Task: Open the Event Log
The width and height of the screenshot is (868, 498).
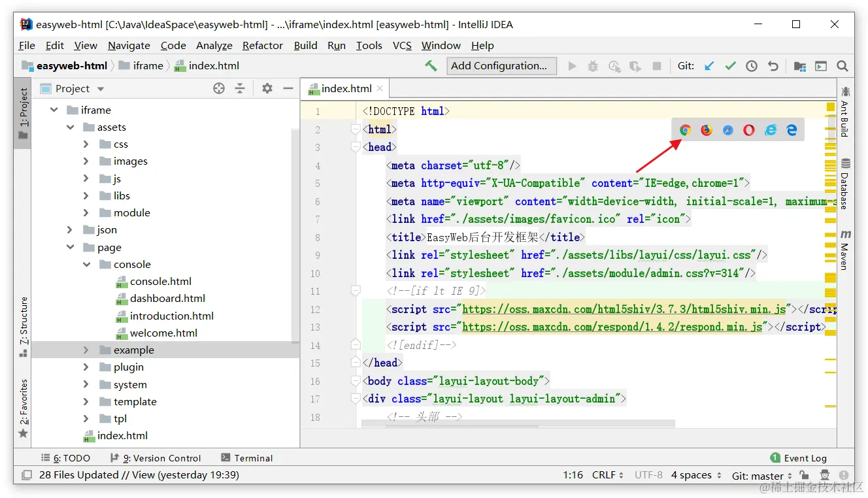Action: point(798,458)
